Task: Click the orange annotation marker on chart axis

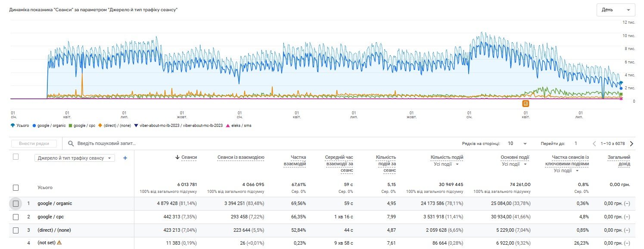Action: click(x=526, y=103)
